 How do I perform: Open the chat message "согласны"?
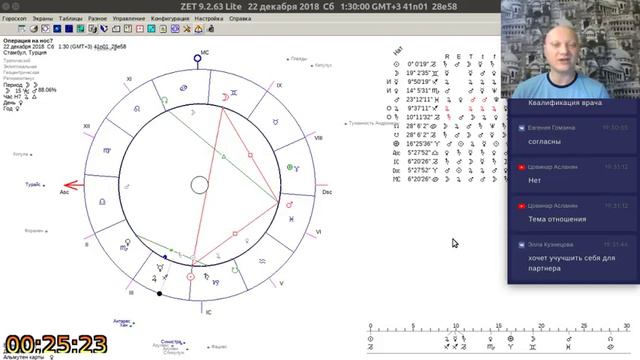pyautogui.click(x=544, y=142)
